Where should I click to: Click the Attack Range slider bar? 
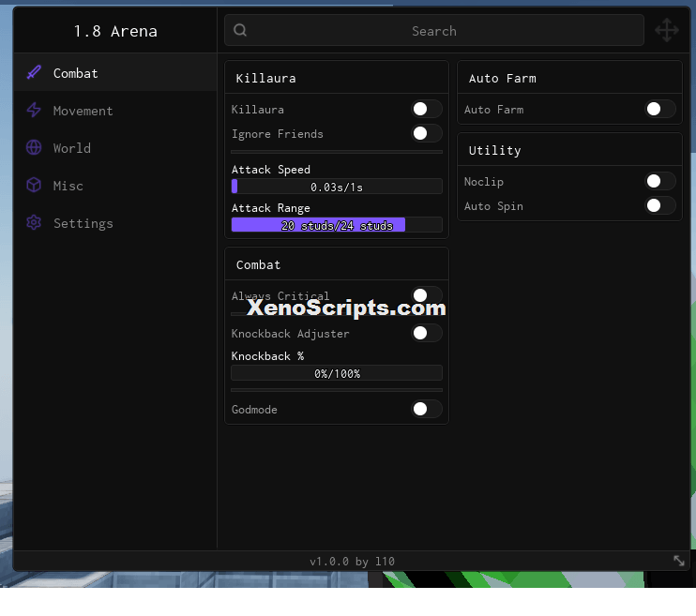point(337,225)
